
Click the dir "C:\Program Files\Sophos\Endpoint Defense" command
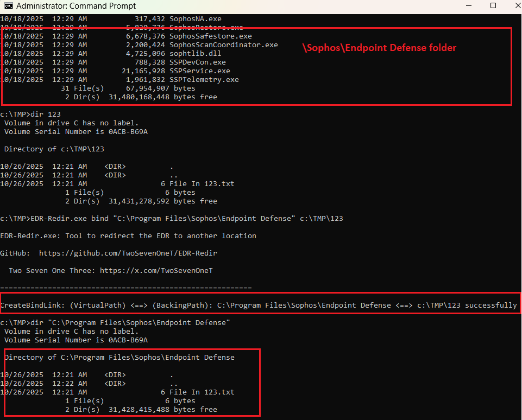[x=115, y=322]
